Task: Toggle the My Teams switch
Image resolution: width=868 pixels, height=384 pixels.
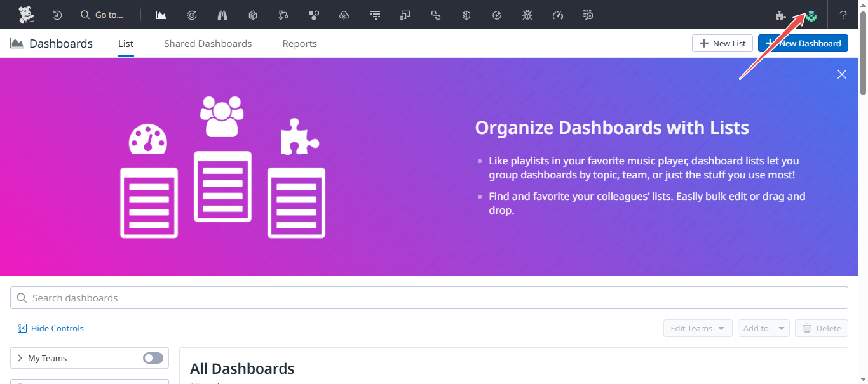Action: tap(152, 358)
